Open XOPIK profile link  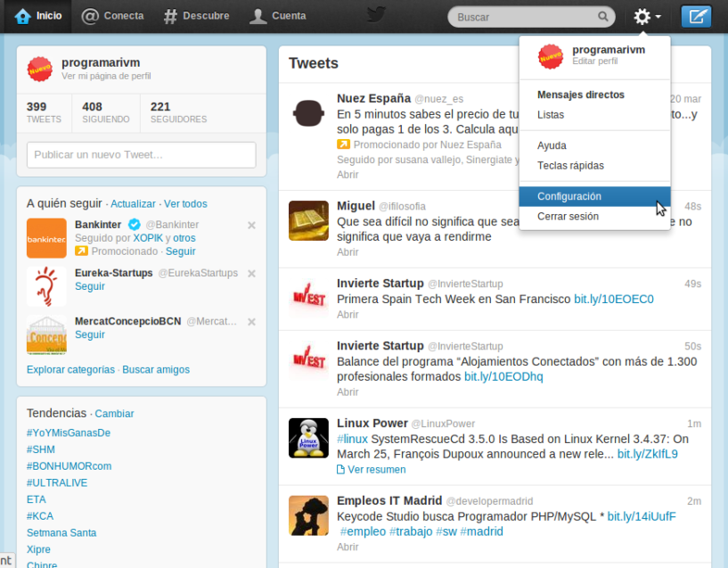[148, 238]
